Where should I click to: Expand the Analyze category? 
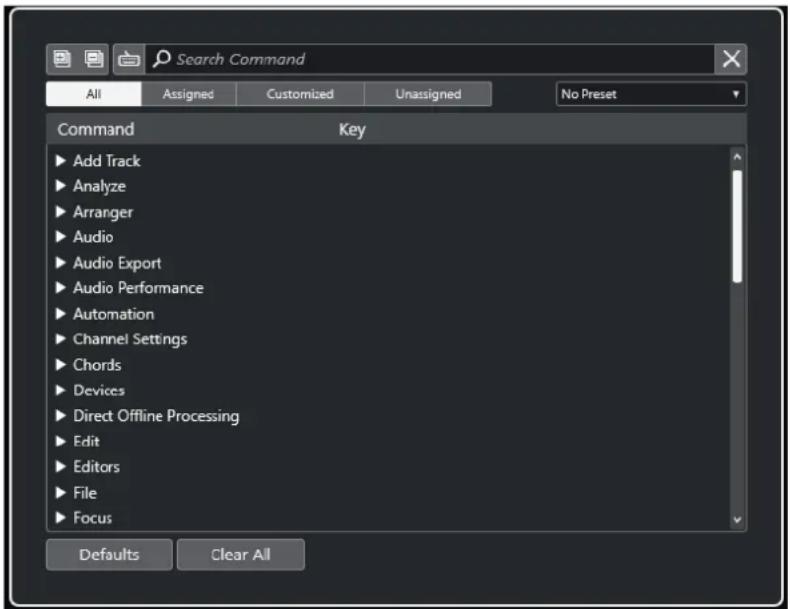pyautogui.click(x=61, y=186)
